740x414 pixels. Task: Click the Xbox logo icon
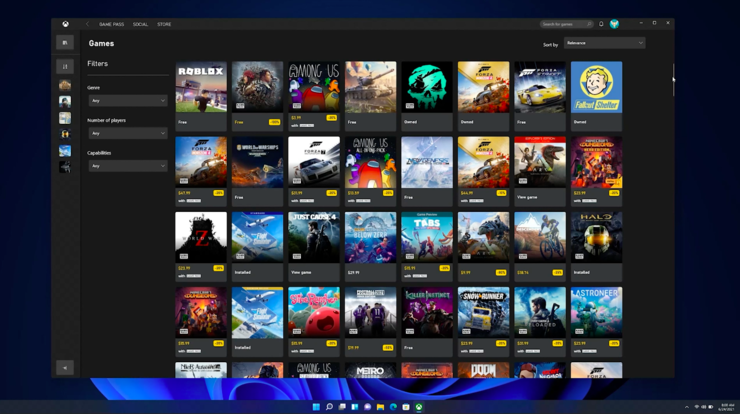(64, 24)
